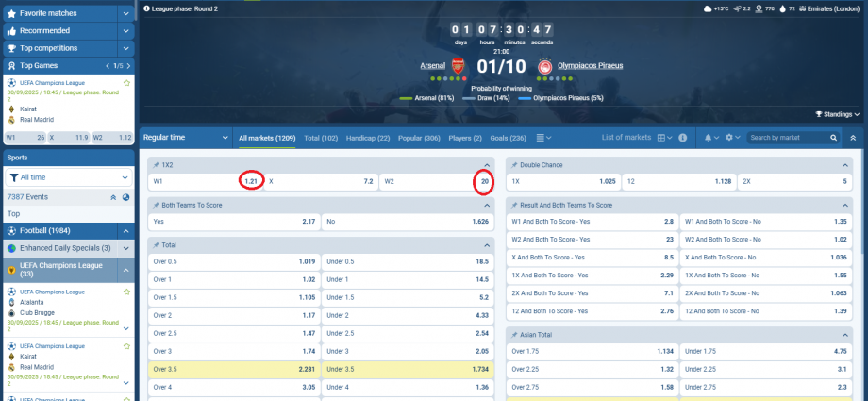Switch to the Players (2) tab
This screenshot has height=401, width=868.
tap(465, 138)
